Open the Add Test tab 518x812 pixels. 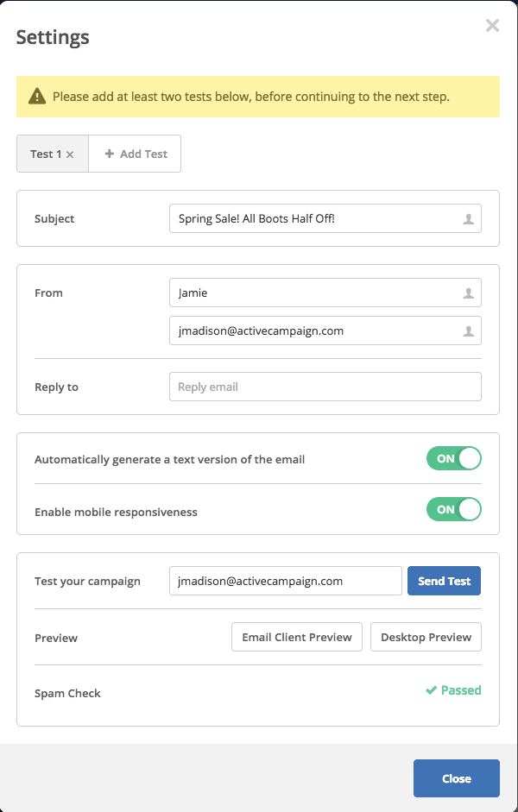click(x=136, y=154)
